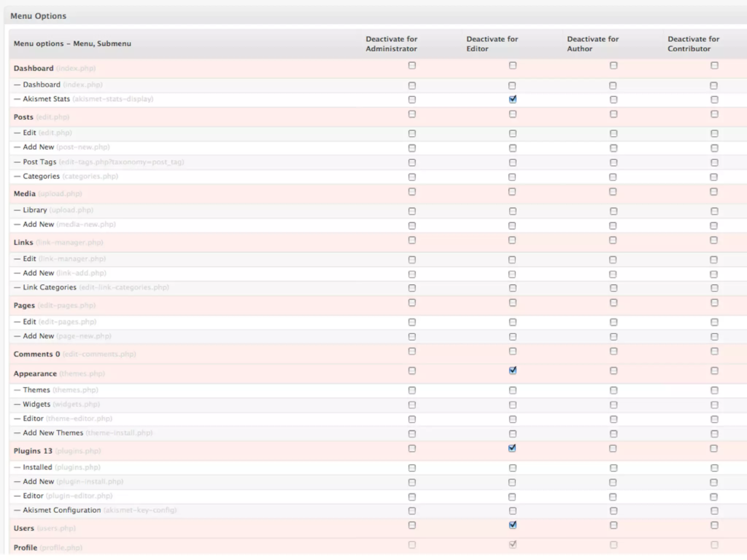The width and height of the screenshot is (747, 560).
Task: Check Post Tags deactivate for Editor
Action: [512, 163]
